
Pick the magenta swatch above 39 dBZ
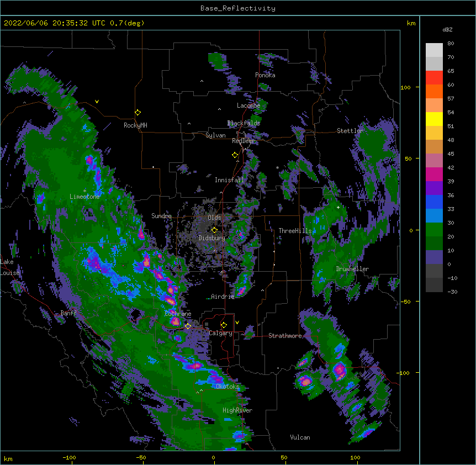(434, 174)
